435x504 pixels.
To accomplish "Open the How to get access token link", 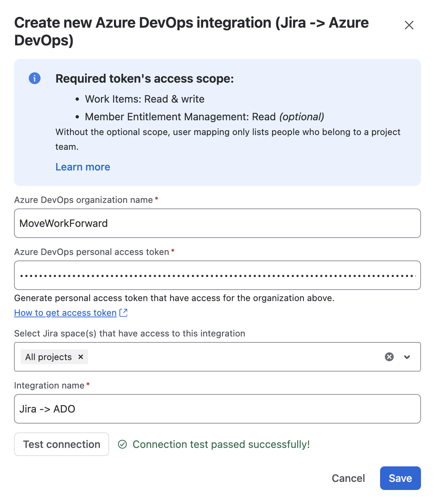I will click(x=66, y=313).
